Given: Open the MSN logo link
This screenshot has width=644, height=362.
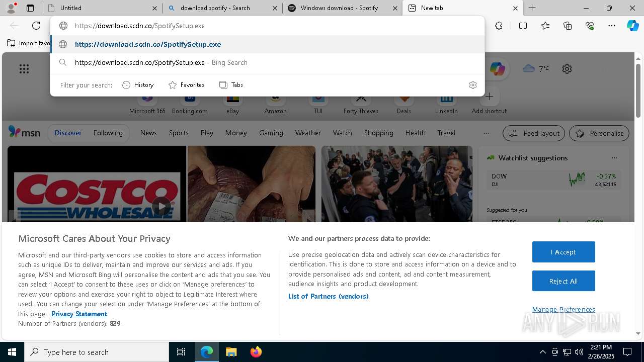Looking at the screenshot, I should pos(24,132).
